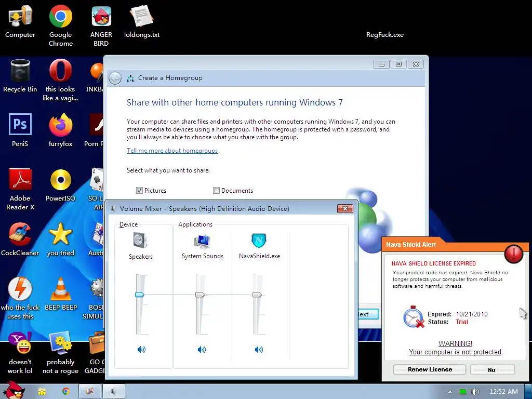This screenshot has width=532, height=399.
Task: Open the Computer desktop icon
Action: [x=20, y=21]
